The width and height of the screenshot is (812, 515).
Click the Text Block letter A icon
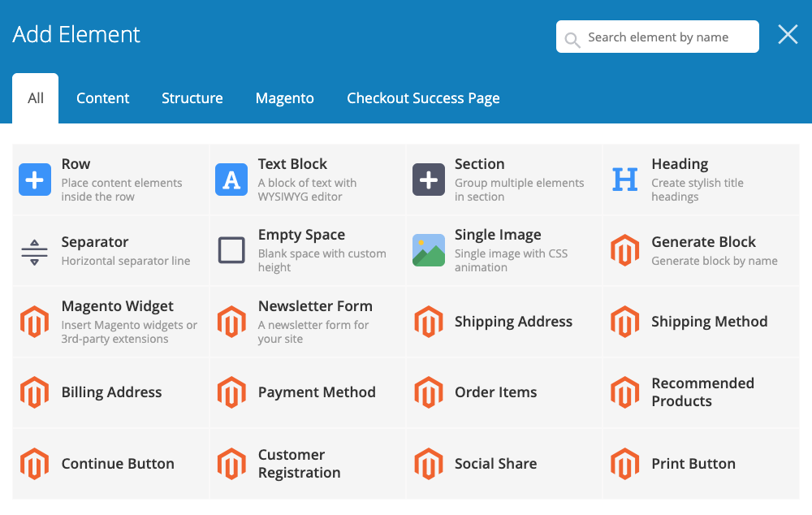coord(231,180)
